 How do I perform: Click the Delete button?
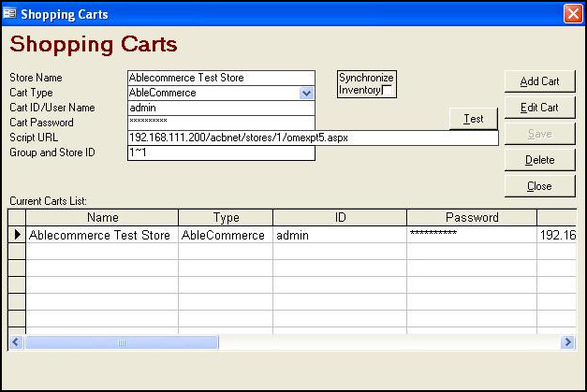(539, 160)
